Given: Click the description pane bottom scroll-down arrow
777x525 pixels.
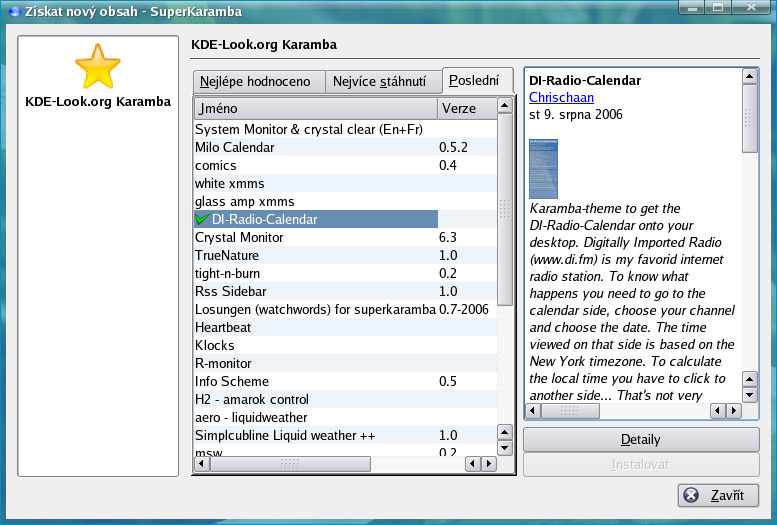Looking at the screenshot, I should pyautogui.click(x=750, y=395).
